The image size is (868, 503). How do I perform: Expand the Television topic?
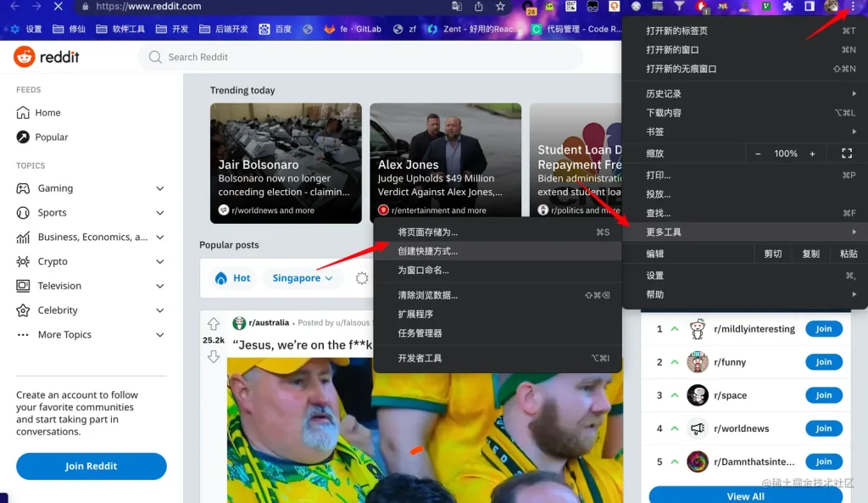(160, 286)
